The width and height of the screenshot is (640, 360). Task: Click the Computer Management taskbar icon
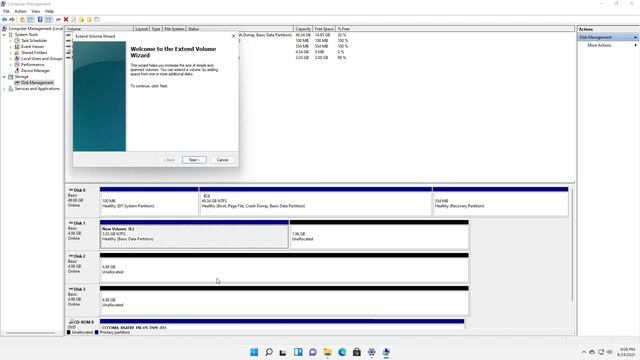click(x=386, y=352)
